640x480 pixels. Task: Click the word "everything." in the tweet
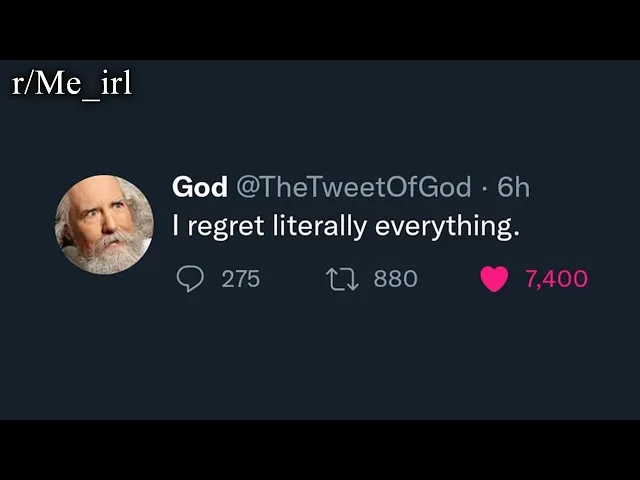pos(447,227)
